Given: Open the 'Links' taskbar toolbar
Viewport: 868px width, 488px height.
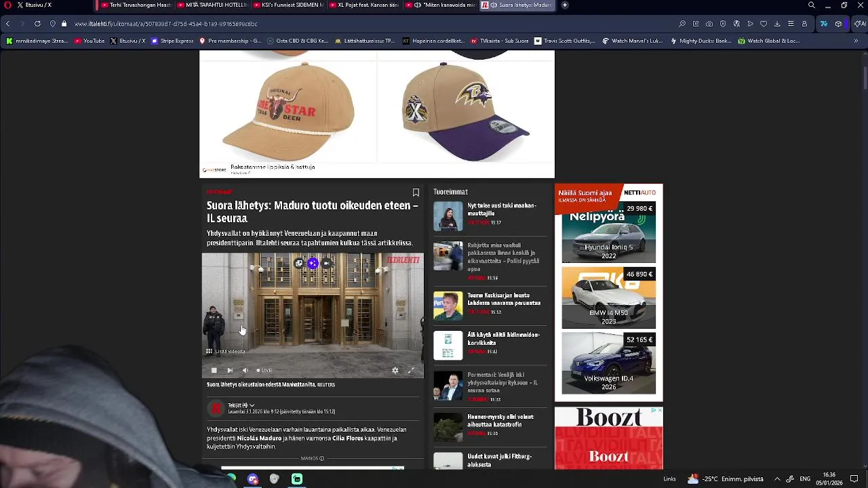Looking at the screenshot, I should 669,479.
